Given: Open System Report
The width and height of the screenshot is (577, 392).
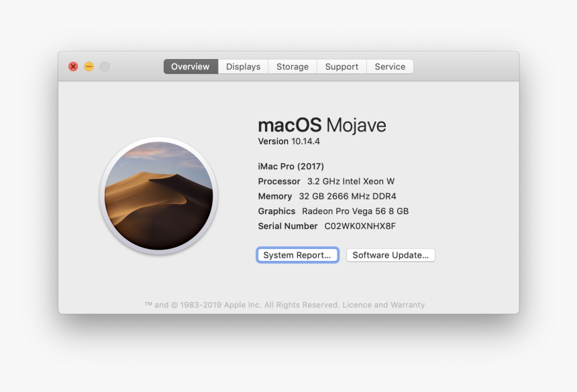Looking at the screenshot, I should [x=297, y=255].
